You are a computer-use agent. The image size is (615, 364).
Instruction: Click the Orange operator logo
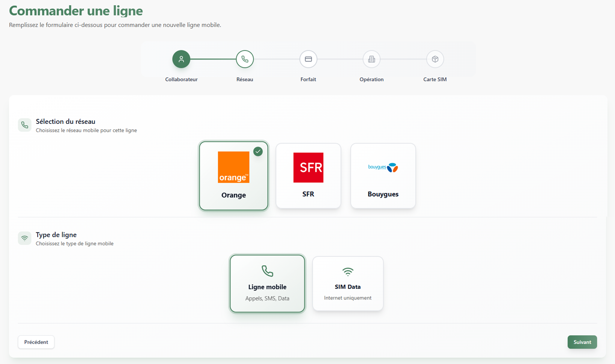tap(233, 167)
